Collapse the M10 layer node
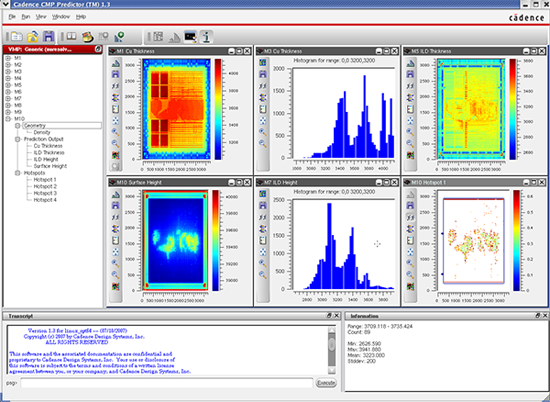Image resolution: width=550 pixels, height=402 pixels. (8, 119)
